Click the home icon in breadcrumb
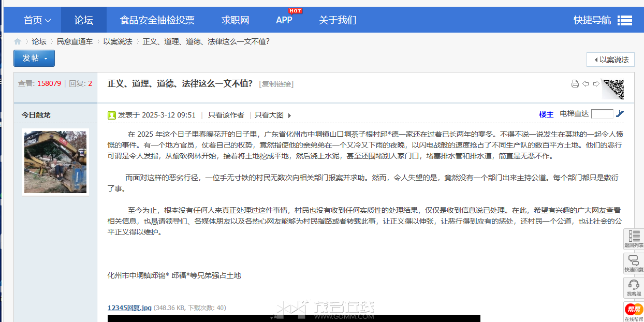Viewport: 644px width, 322px height. point(18,41)
